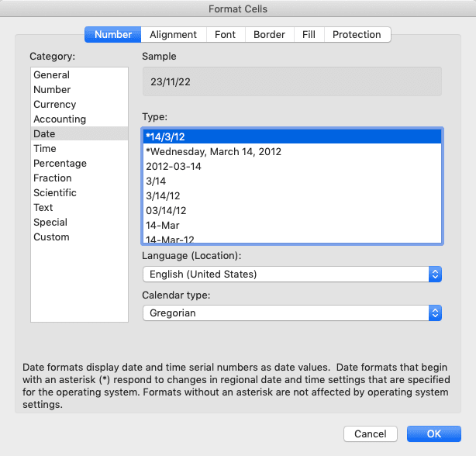The image size is (476, 456).
Task: Pick the Time category
Action: tap(80, 148)
